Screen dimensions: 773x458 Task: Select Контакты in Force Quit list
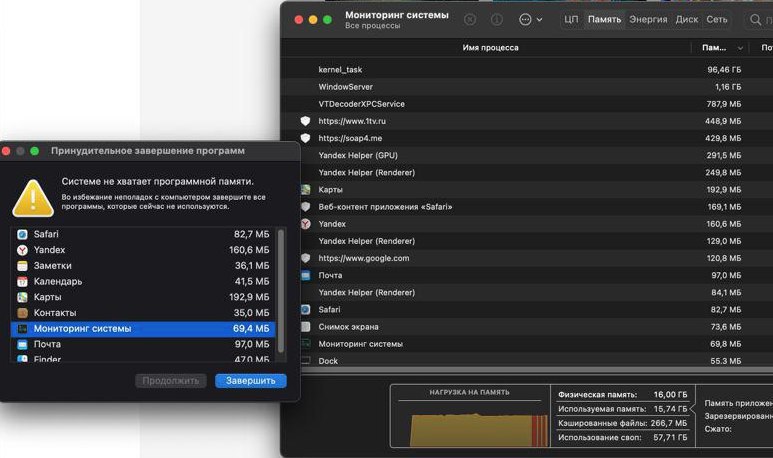(x=143, y=313)
